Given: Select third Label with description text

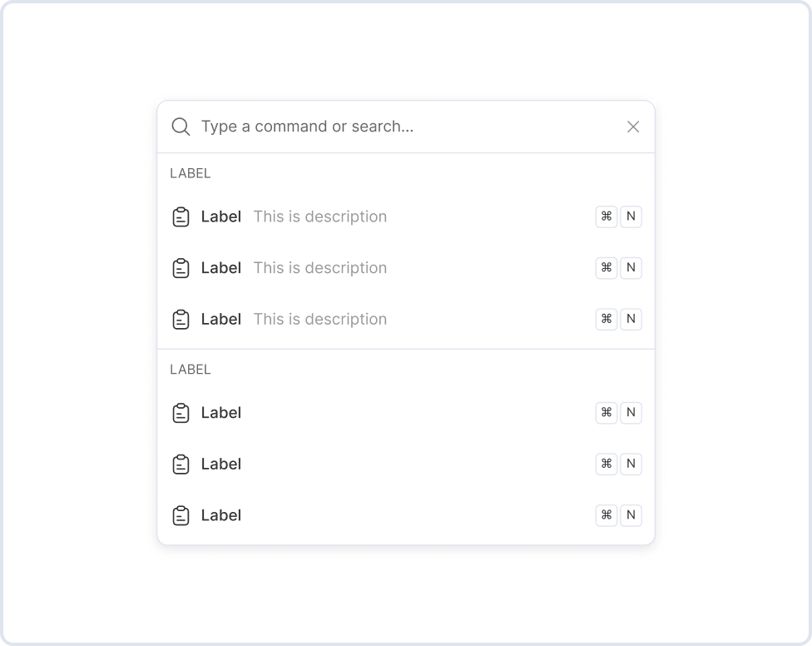Looking at the screenshot, I should [221, 320].
